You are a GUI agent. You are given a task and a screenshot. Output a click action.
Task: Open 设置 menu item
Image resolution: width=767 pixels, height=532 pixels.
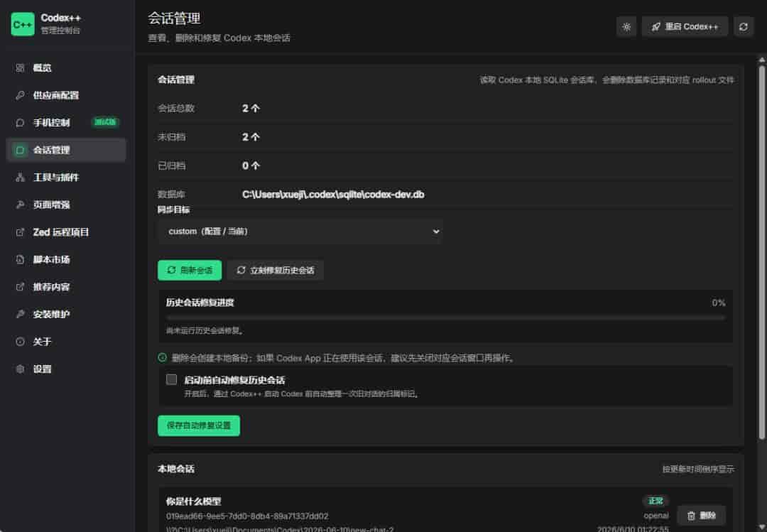coord(66,369)
